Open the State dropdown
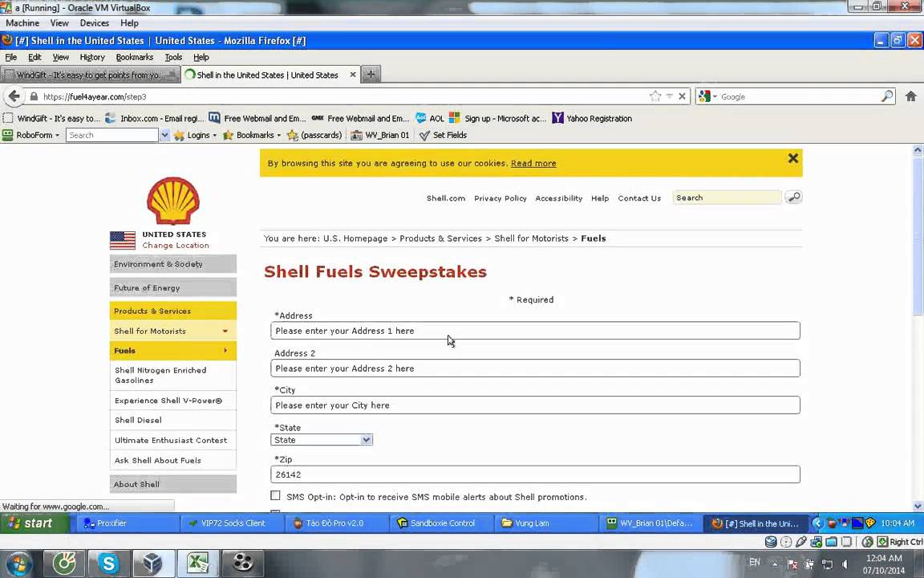 coord(321,440)
